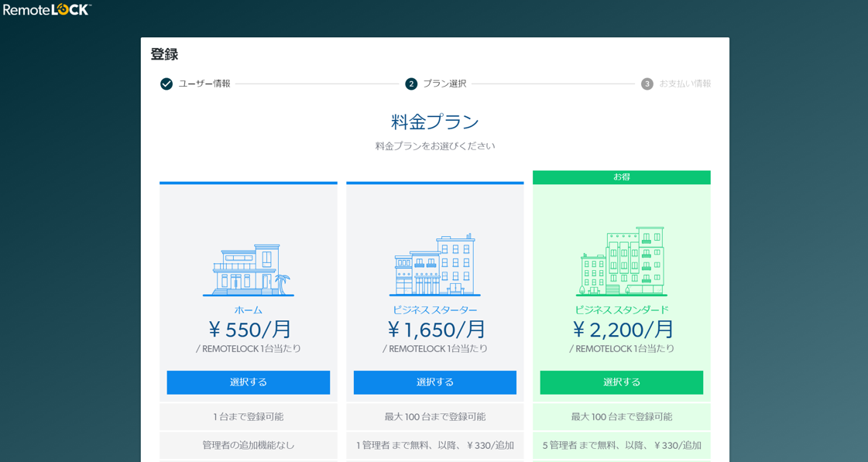Choose the ホーム plan with 選択する
Viewport: 868px width, 462px height.
tap(249, 382)
